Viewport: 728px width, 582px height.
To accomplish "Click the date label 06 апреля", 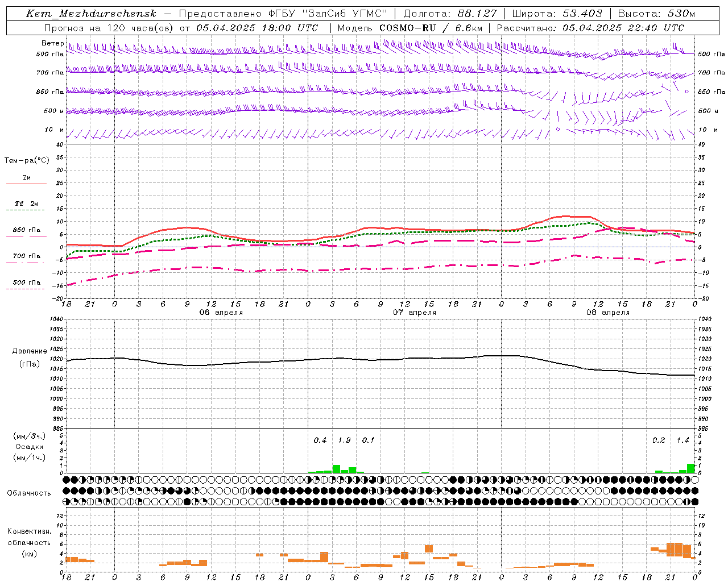I will tap(221, 313).
